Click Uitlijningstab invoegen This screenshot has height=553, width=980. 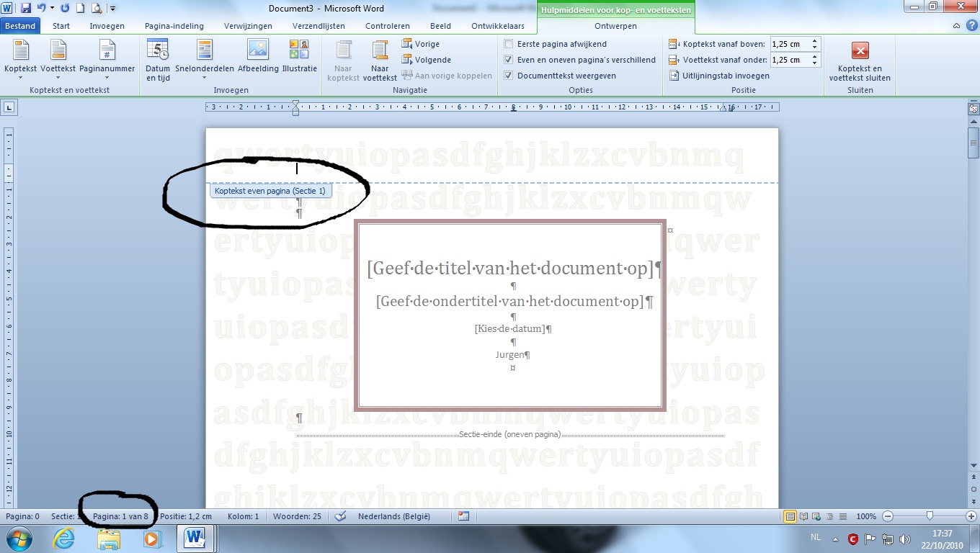719,76
